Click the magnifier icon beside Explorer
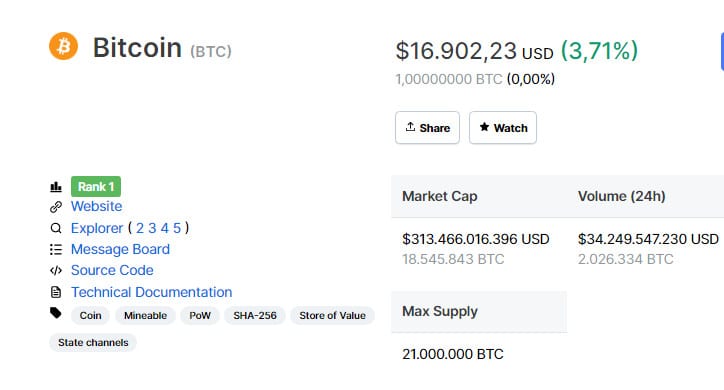The width and height of the screenshot is (724, 390). tap(56, 228)
